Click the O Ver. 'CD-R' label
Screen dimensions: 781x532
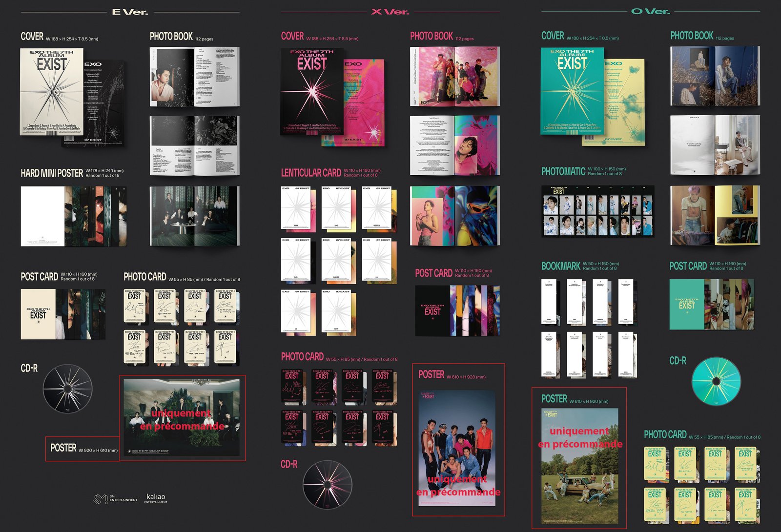click(x=678, y=361)
